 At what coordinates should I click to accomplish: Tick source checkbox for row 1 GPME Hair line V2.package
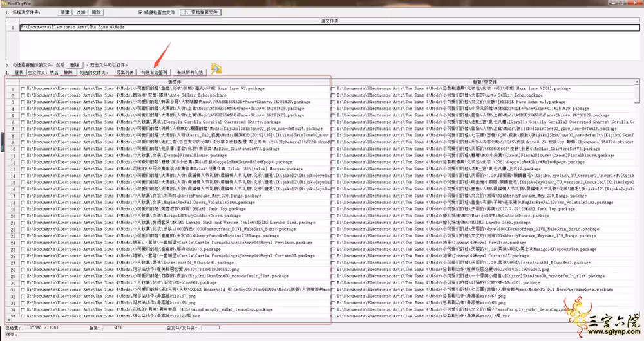[23, 88]
